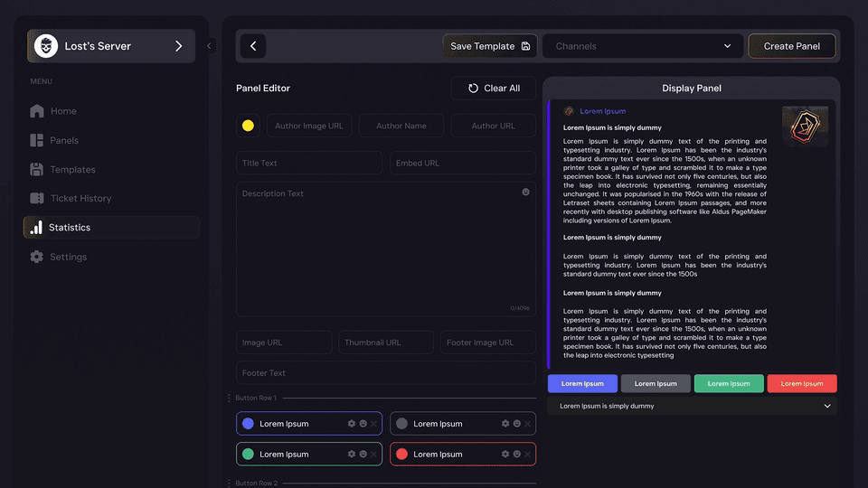The width and height of the screenshot is (868, 488).
Task: Remove the red Lorem Ipsum button
Action: pos(527,455)
